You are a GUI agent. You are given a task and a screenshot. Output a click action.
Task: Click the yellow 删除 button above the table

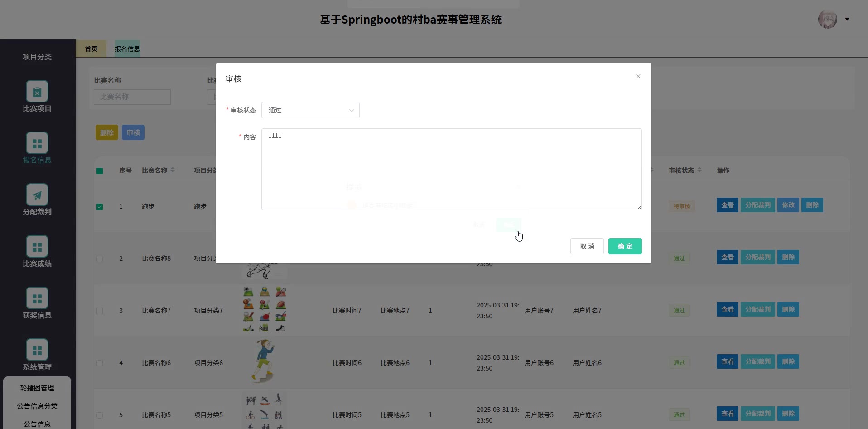point(107,132)
